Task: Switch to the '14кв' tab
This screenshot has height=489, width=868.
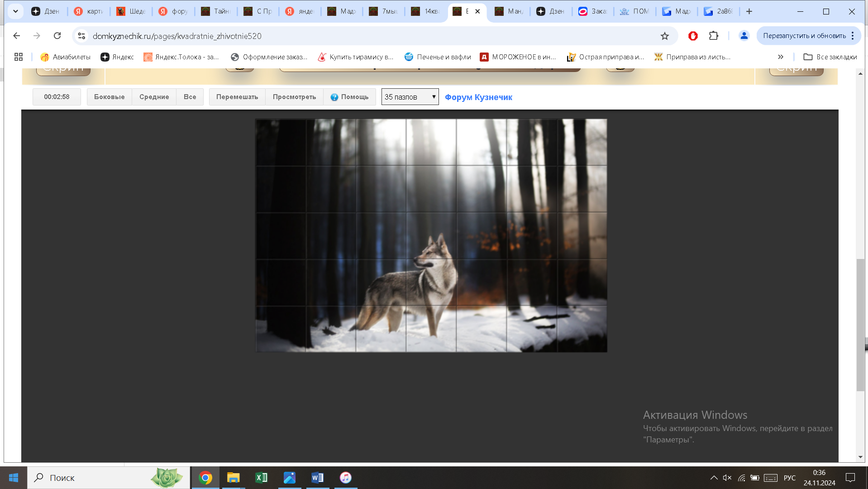Action: (x=425, y=11)
